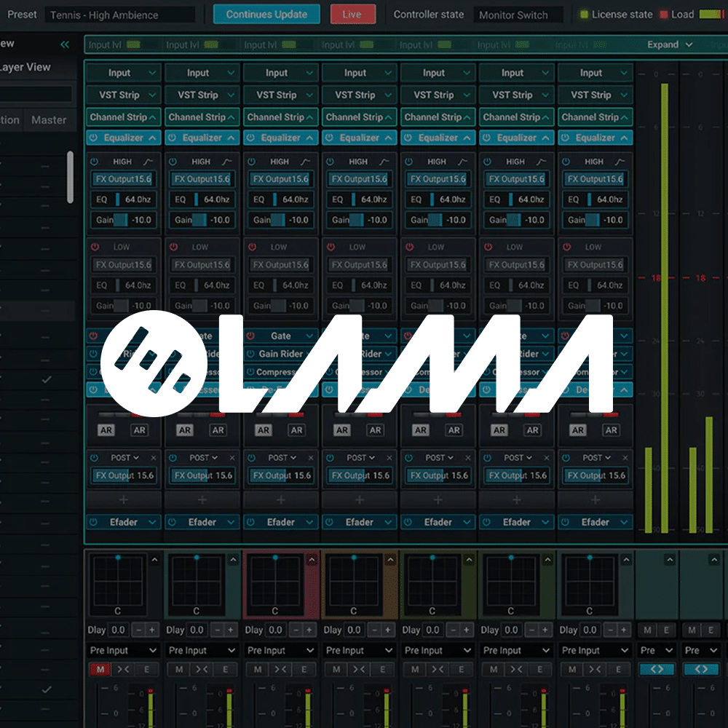
Task: Add a module with plus icon in third channel
Action: [x=281, y=500]
